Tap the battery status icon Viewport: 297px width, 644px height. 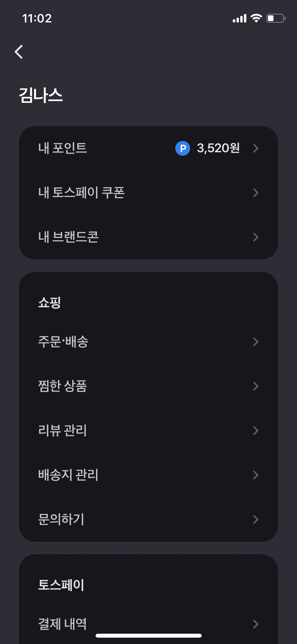click(x=276, y=18)
